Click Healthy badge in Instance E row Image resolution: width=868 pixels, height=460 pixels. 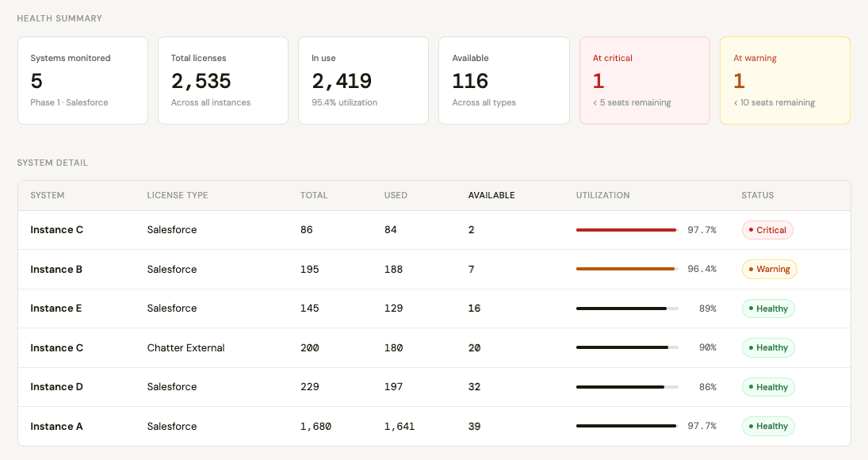768,309
